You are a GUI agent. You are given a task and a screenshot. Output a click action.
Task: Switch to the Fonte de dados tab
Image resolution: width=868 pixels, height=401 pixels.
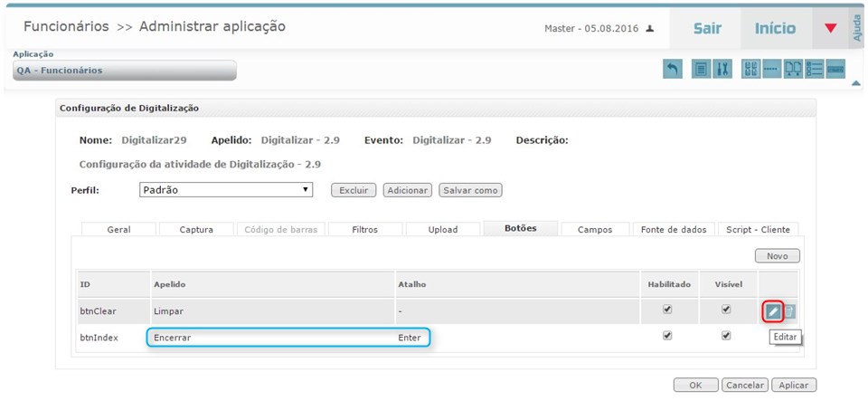pos(674,229)
